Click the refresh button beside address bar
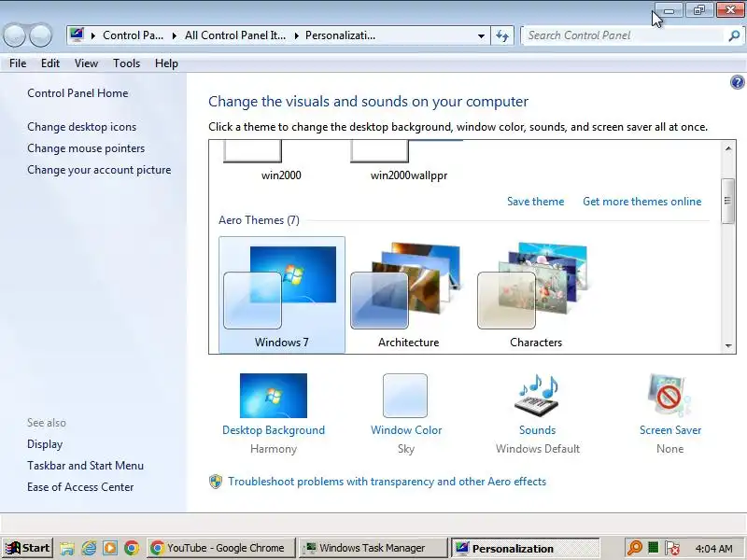747x560 pixels. 502,35
